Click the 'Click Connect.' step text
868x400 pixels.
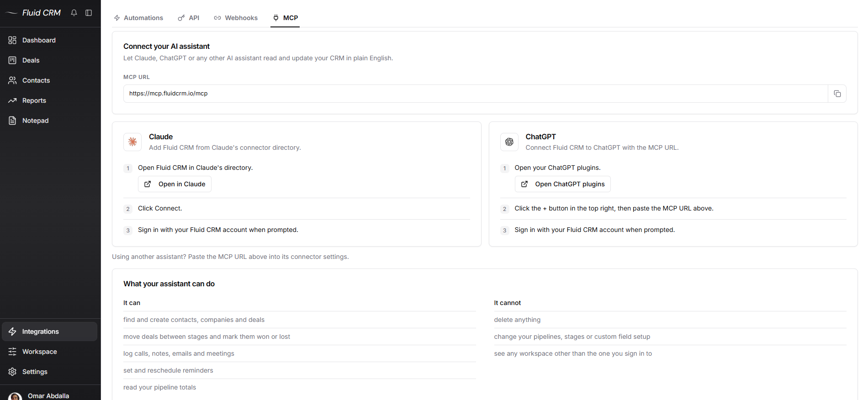coord(160,208)
